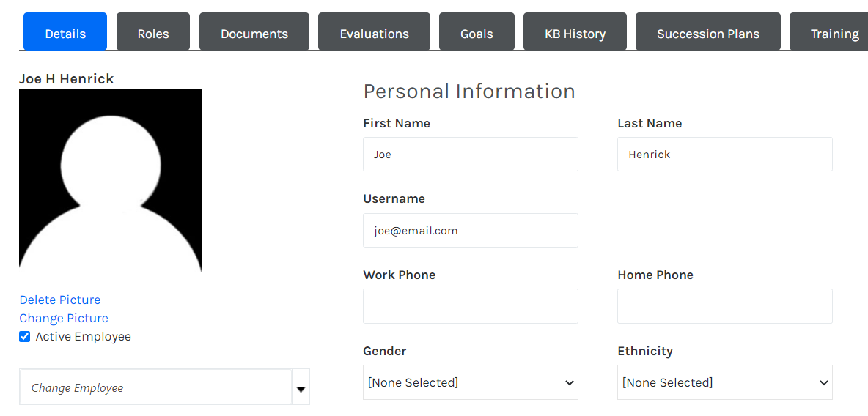Open the Documents tab
The width and height of the screenshot is (868, 416).
[x=254, y=31]
